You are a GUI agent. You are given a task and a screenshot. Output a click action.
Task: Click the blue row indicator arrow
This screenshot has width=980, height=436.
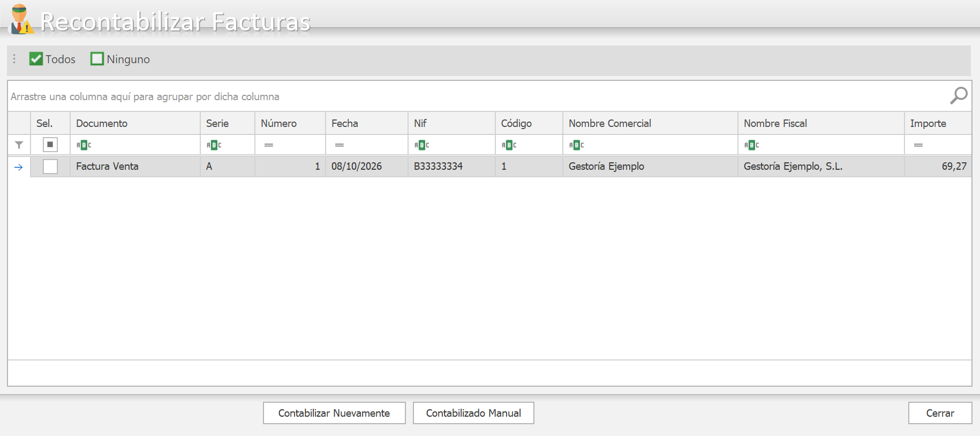(19, 167)
